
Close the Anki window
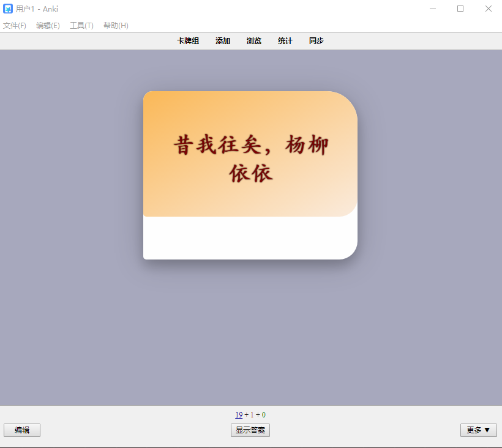coord(489,9)
